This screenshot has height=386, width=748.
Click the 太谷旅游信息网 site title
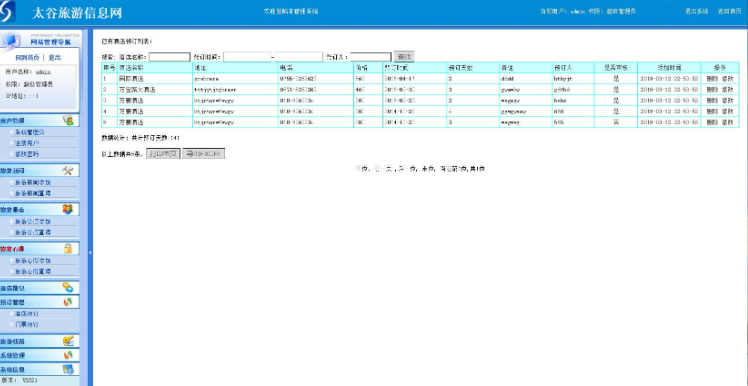(77, 13)
